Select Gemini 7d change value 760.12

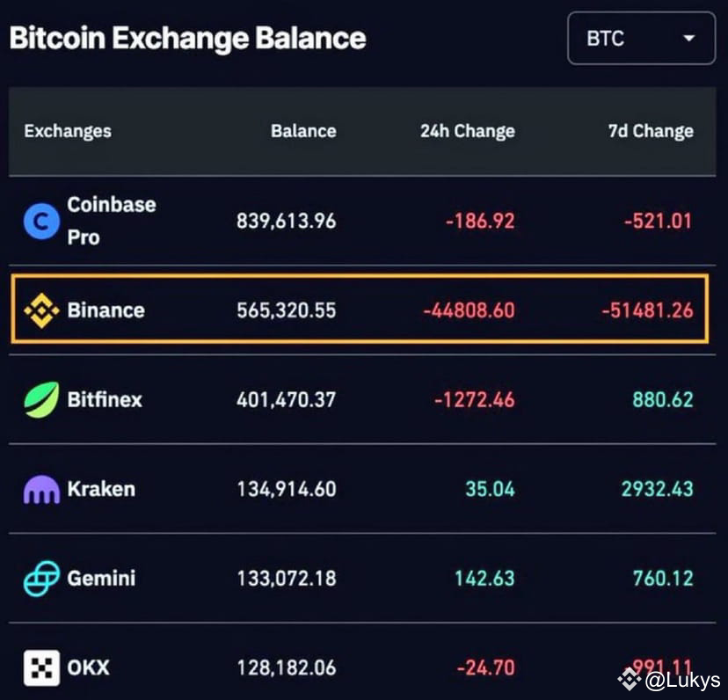click(x=663, y=579)
